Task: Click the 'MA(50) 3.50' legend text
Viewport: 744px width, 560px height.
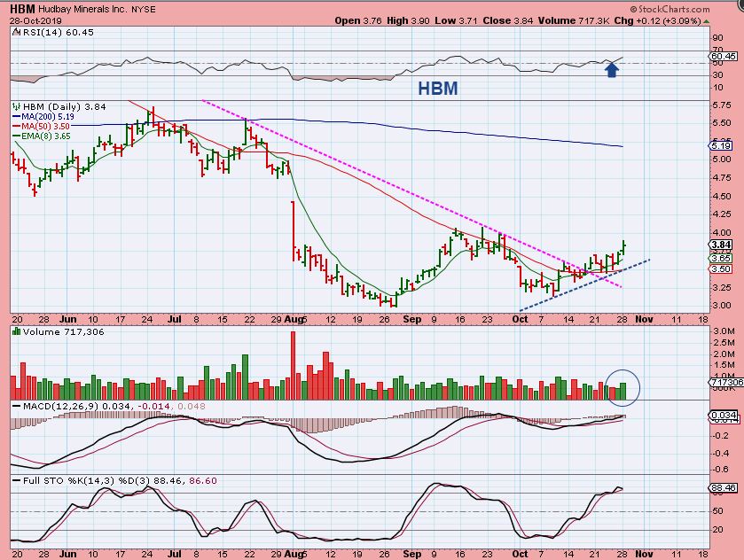Action: (45, 127)
